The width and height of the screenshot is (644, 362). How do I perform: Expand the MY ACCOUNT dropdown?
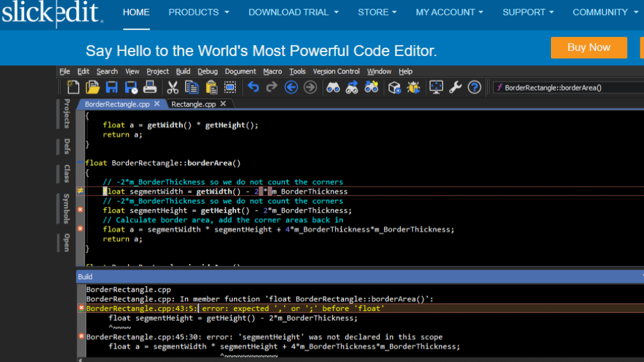tap(449, 13)
